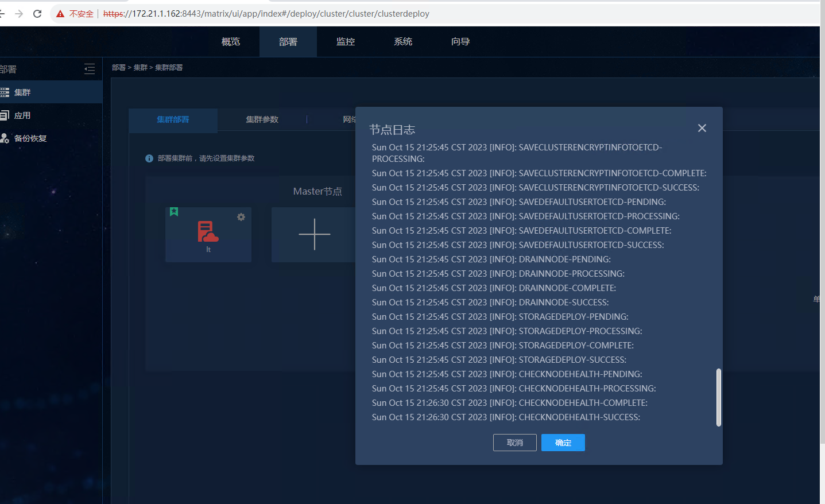The width and height of the screenshot is (825, 504).
Task: Click the log line DRAINNODE-SUCCESS
Action: [x=490, y=303]
